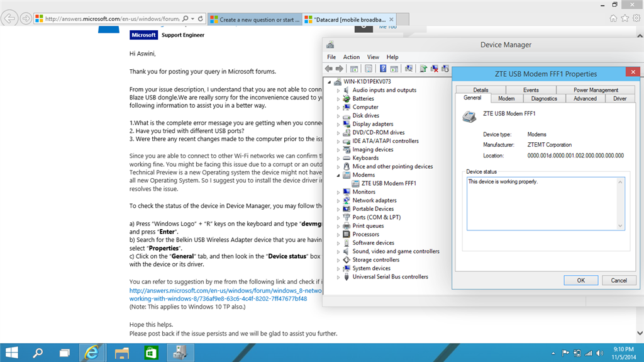Screen dimensions: 644x362
Task: Click Scan for hardware changes toolbar icon
Action: (409, 69)
